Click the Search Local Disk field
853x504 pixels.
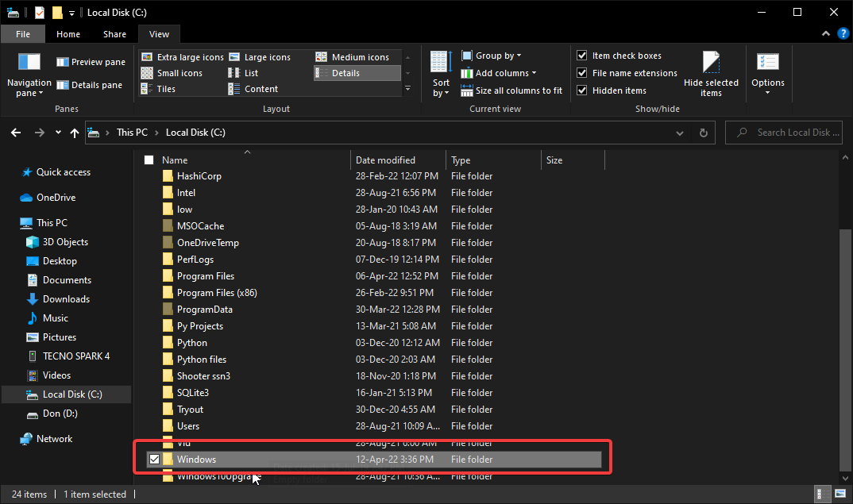pos(783,133)
